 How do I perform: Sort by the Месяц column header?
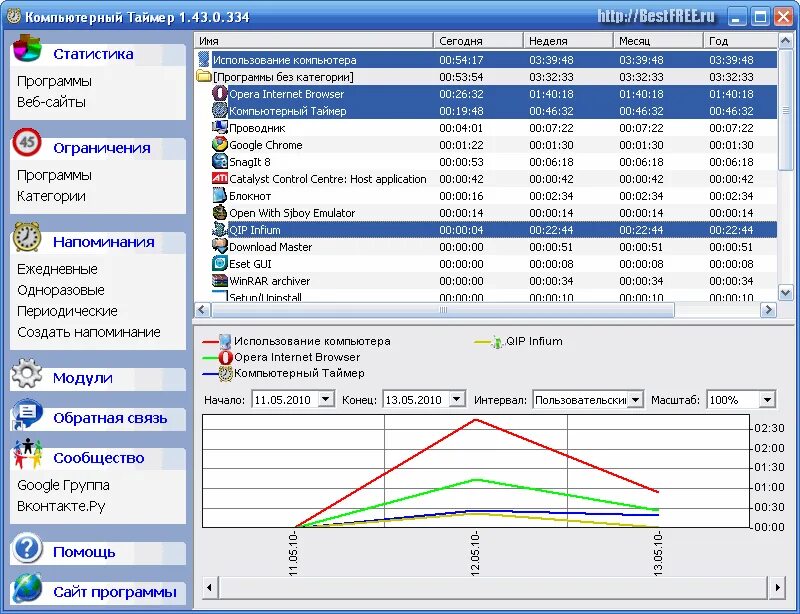pos(658,41)
